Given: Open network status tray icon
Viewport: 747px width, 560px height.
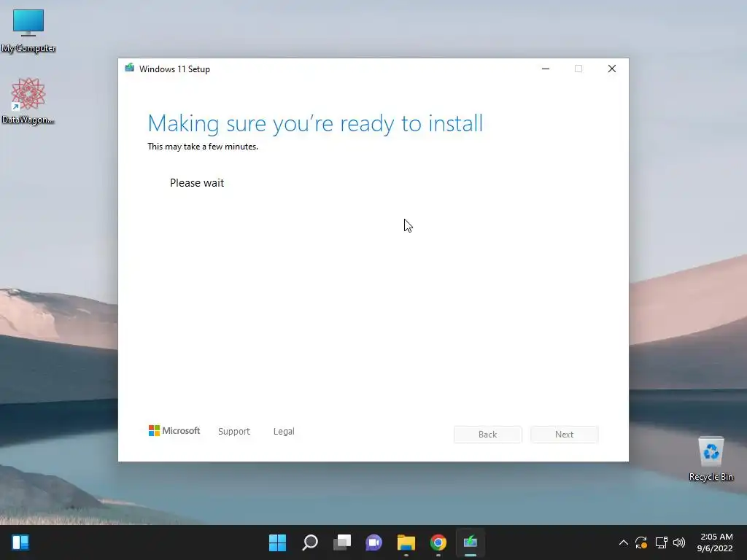Looking at the screenshot, I should tap(661, 542).
